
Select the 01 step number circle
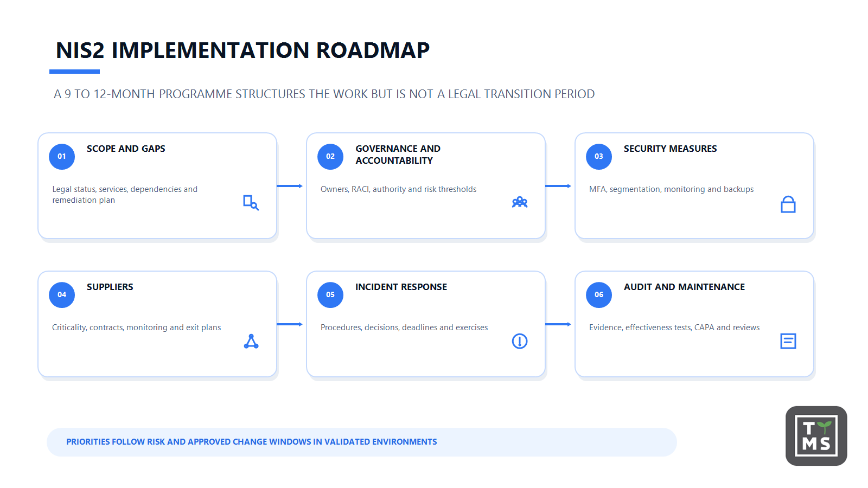coord(62,157)
